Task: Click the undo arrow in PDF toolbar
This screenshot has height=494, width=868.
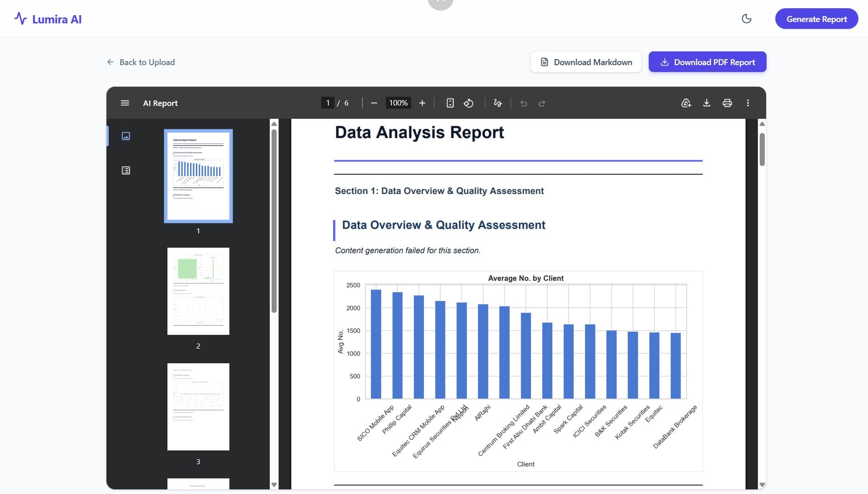Action: coord(523,103)
